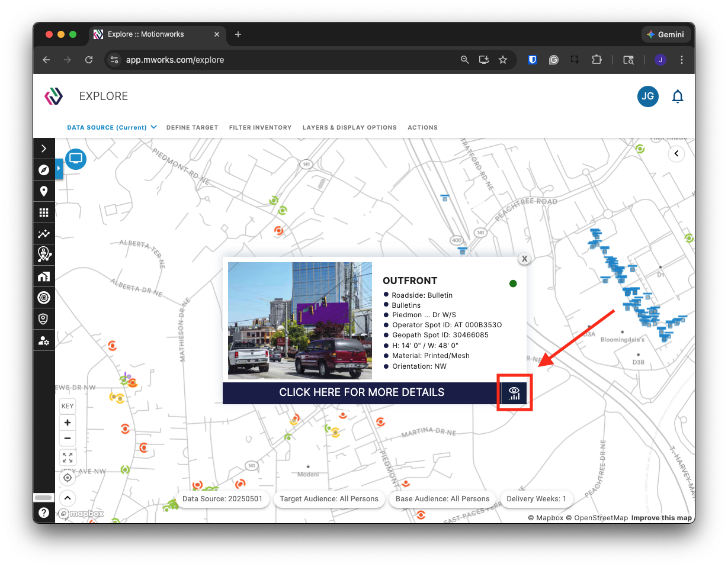
Task: Open the user settings icon in sidebar
Action: pos(44,340)
